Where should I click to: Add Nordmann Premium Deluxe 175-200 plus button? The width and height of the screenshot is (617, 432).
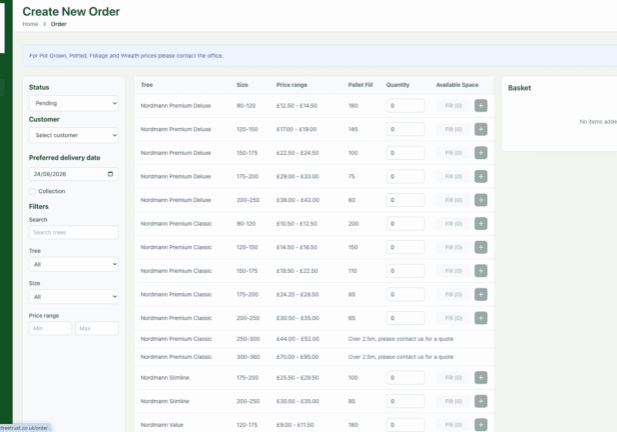click(480, 176)
